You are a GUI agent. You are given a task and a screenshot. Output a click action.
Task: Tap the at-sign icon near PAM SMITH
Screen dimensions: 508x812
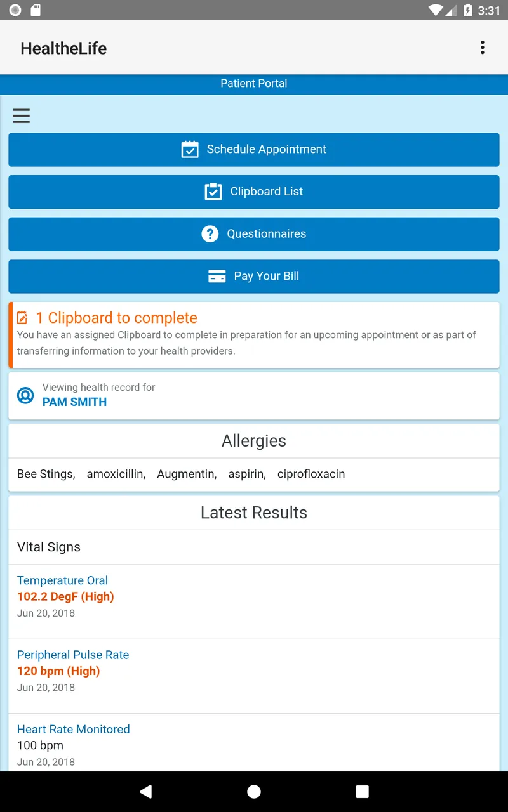pos(25,395)
